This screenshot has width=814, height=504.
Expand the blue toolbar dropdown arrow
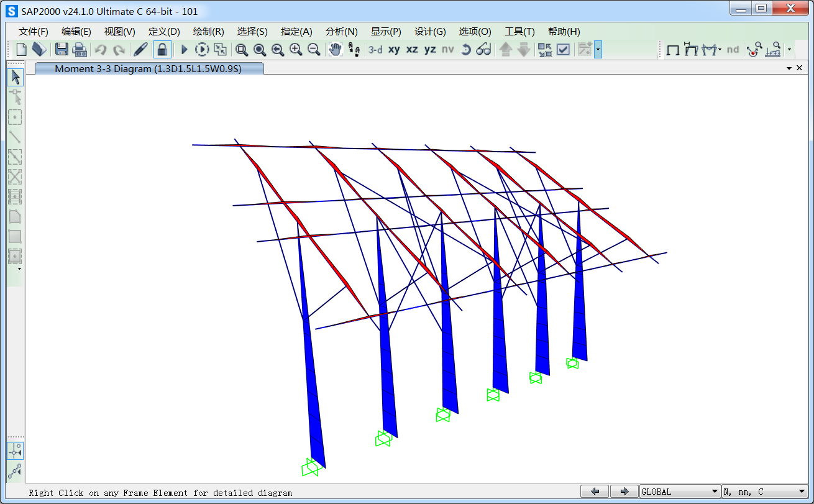point(598,50)
